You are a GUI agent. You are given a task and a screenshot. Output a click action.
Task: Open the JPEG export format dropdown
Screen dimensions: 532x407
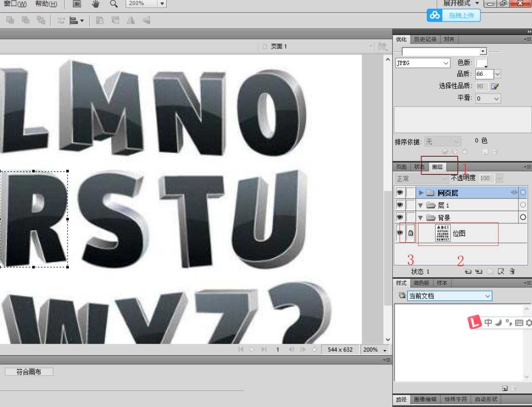423,63
